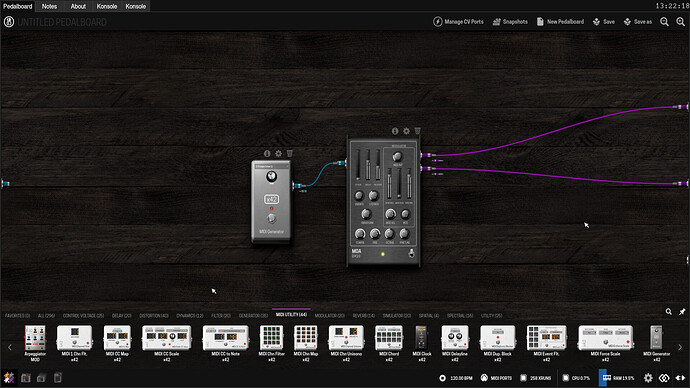Open plugin search magnifier in plugin bar
The image size is (690, 388).
pos(668,311)
